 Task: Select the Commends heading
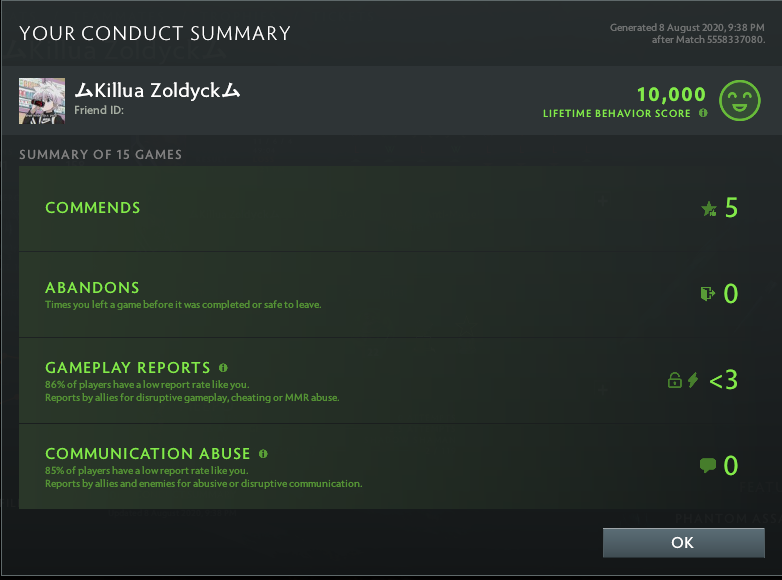(93, 208)
